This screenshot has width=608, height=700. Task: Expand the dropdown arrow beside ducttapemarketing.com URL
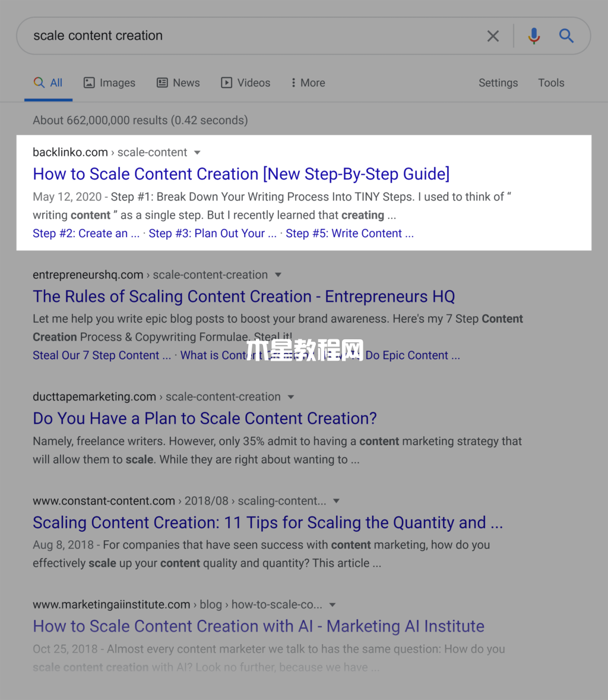pyautogui.click(x=291, y=397)
